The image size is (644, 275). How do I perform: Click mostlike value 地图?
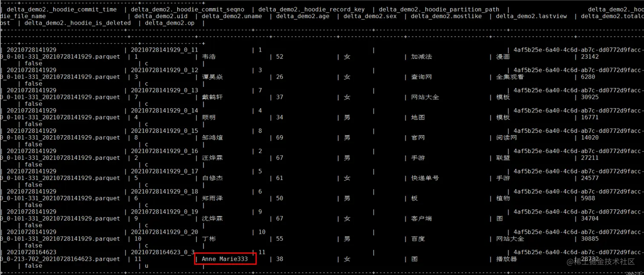point(418,118)
